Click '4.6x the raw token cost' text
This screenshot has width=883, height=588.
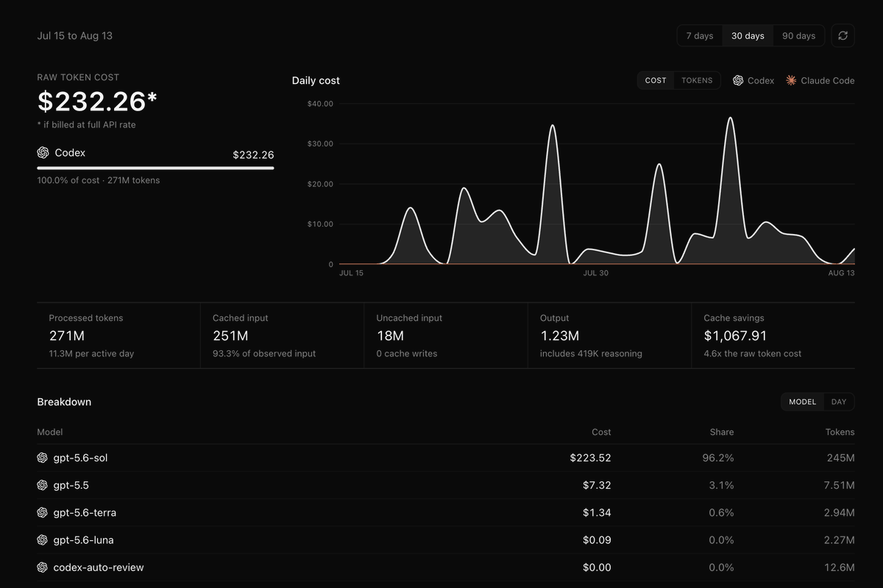coord(753,353)
